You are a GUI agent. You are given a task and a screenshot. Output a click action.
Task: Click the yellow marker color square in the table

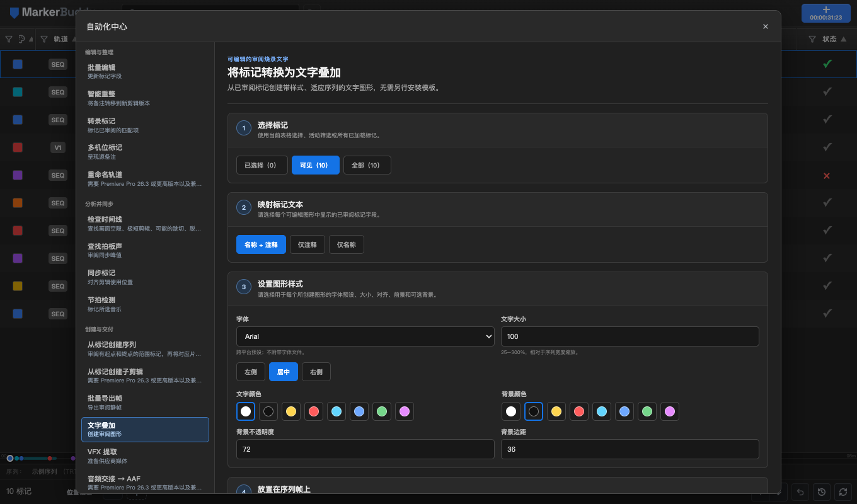coord(18,286)
